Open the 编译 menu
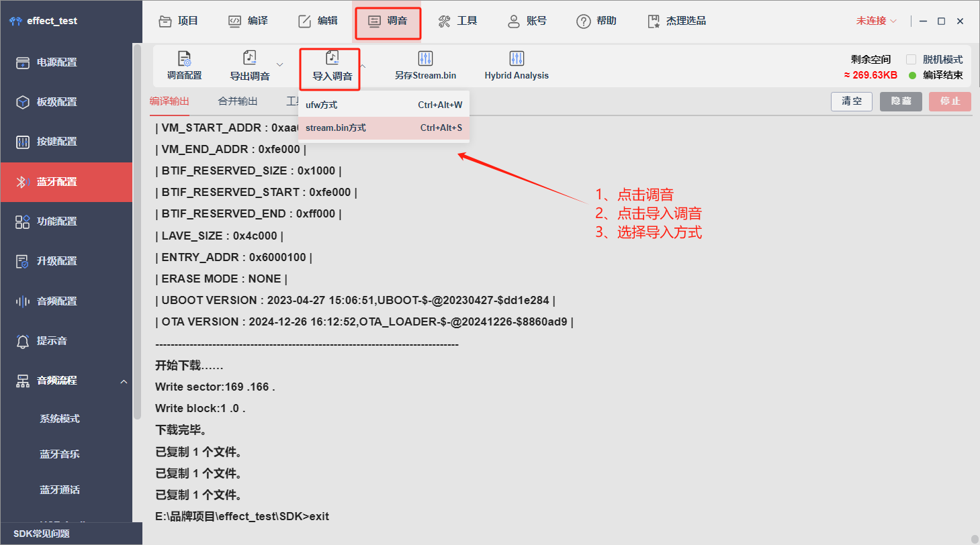Screen dimensions: 980x545 click(248, 21)
